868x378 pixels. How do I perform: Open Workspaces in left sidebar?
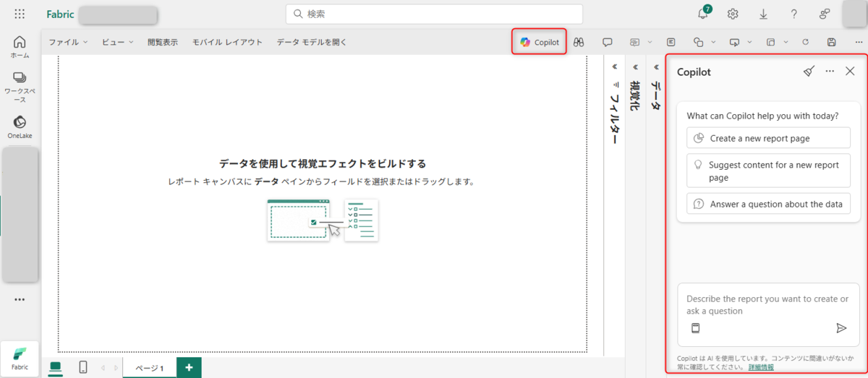coord(20,87)
